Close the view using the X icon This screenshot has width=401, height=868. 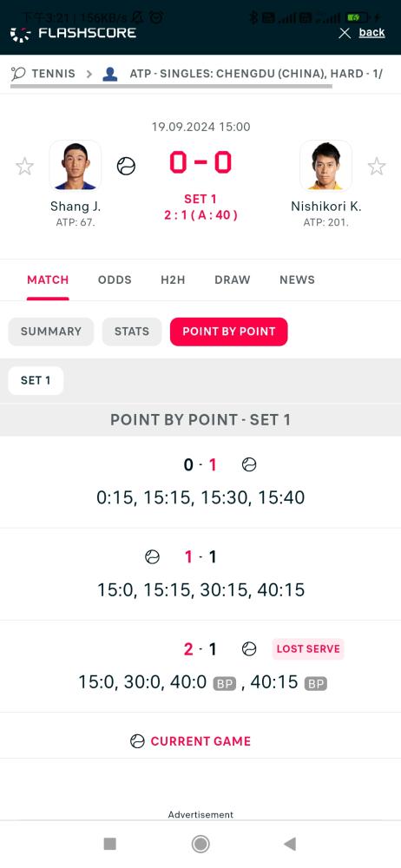click(345, 33)
